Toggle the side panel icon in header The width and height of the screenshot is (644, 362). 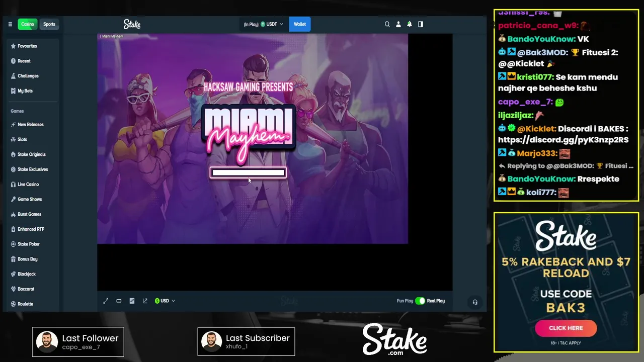421,24
